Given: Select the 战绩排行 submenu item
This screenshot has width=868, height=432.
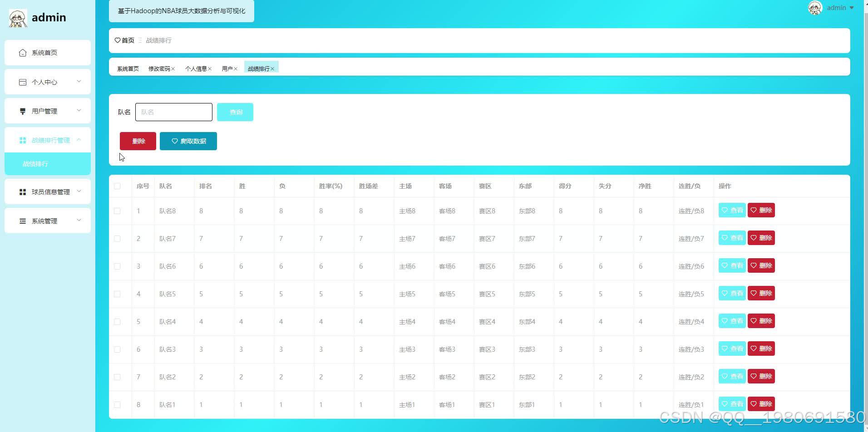Looking at the screenshot, I should tap(48, 164).
